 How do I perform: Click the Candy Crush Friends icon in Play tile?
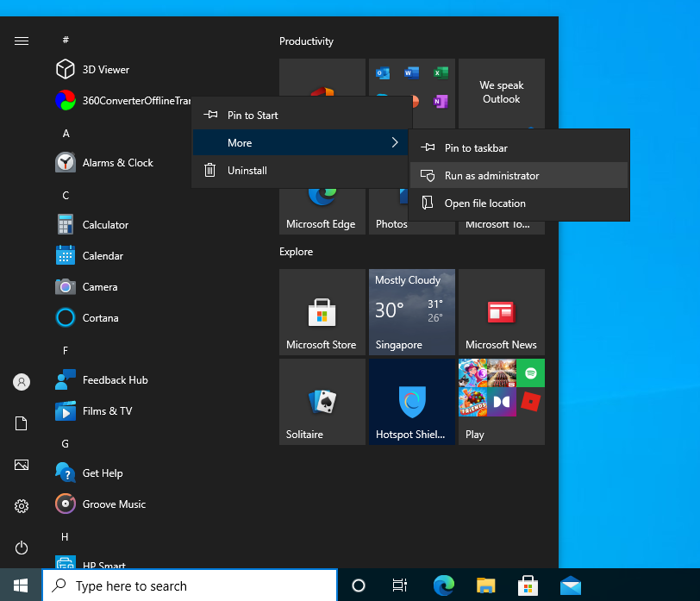pyautogui.click(x=472, y=402)
